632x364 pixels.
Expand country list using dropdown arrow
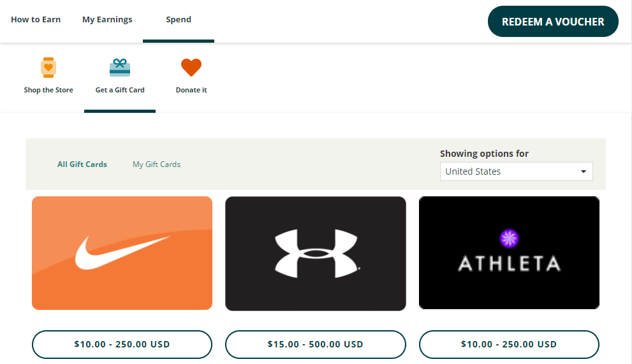coord(583,172)
